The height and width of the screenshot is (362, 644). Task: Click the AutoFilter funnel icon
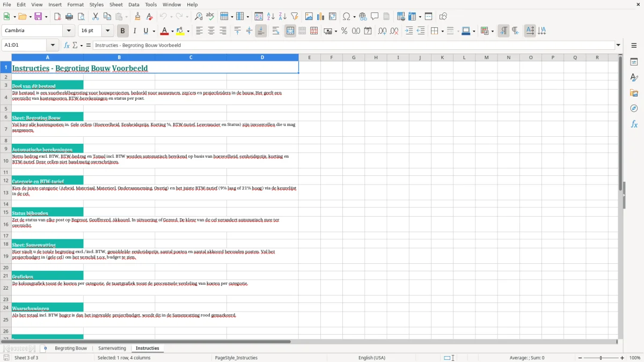[294, 17]
